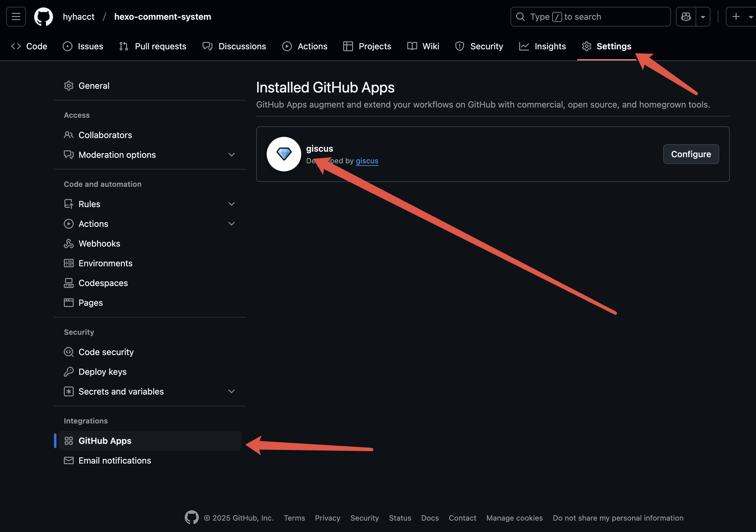Click Manage cookies in footer

click(x=514, y=518)
